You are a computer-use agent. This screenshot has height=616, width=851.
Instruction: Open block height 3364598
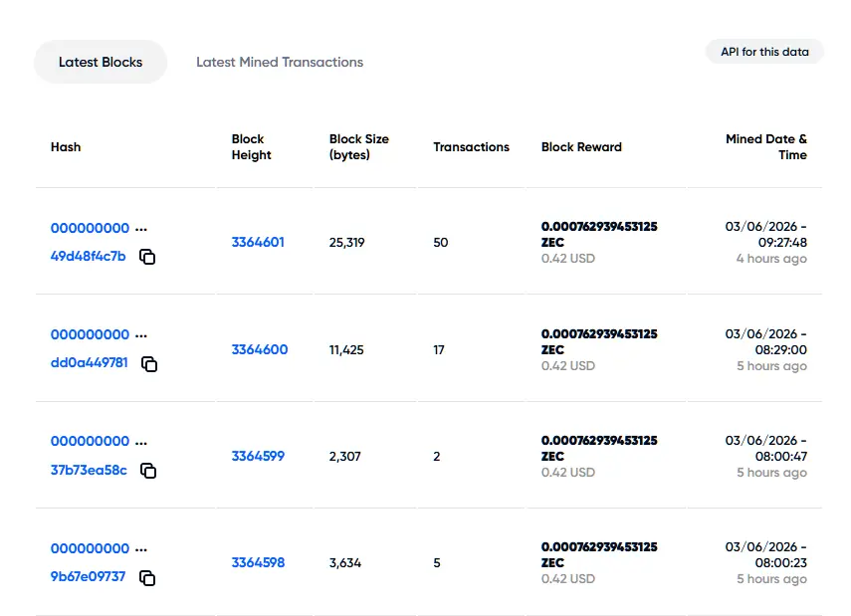[258, 563]
